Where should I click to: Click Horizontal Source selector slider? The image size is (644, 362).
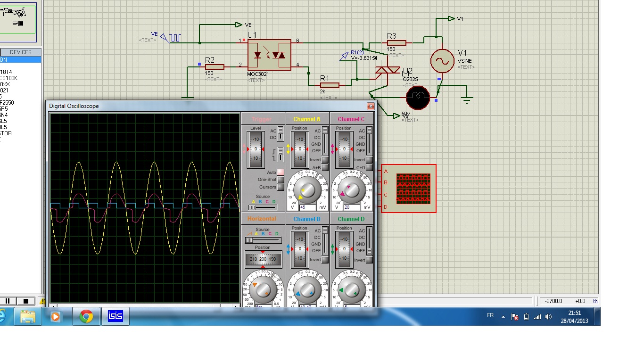tap(263, 240)
